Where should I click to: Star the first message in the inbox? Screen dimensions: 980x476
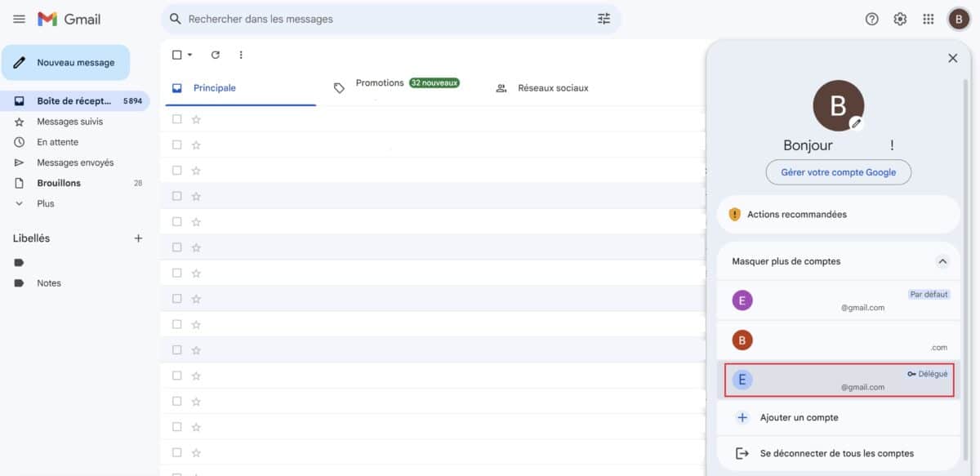[x=195, y=119]
